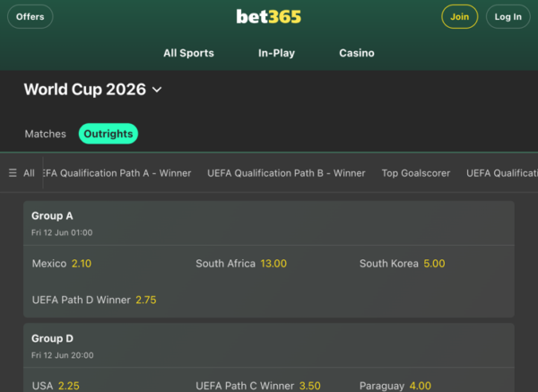Screen dimensions: 538x392
Task: Open the Offers page
Action: [30, 16]
